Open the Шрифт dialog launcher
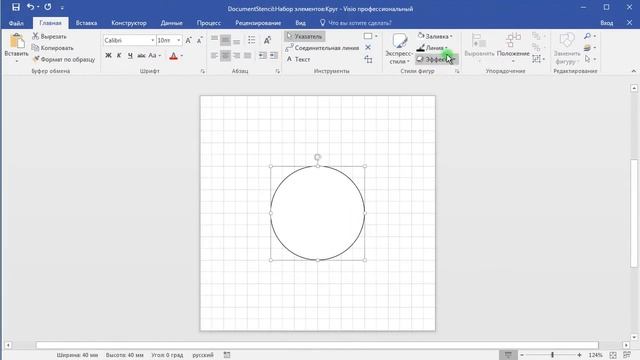 [202, 71]
